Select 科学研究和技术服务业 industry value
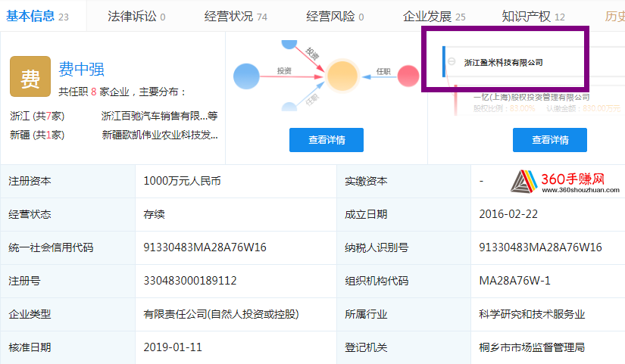 pyautogui.click(x=532, y=314)
